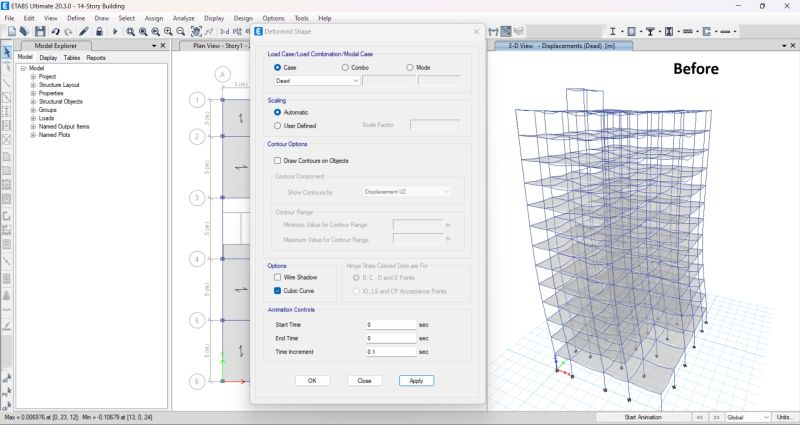
Task: Click the shear wall design C-shape icon
Action: [707, 32]
